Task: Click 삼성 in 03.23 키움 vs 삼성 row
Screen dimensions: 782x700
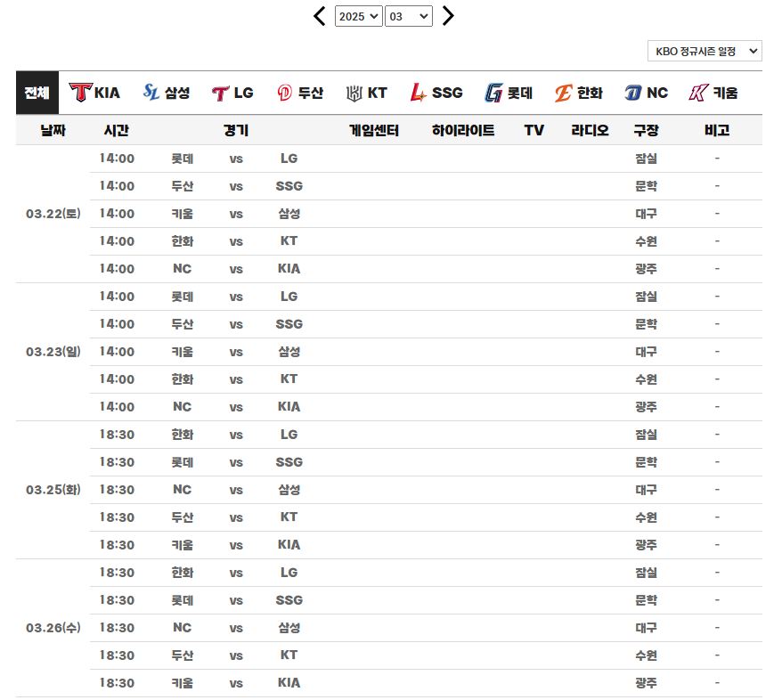Action: (x=289, y=352)
